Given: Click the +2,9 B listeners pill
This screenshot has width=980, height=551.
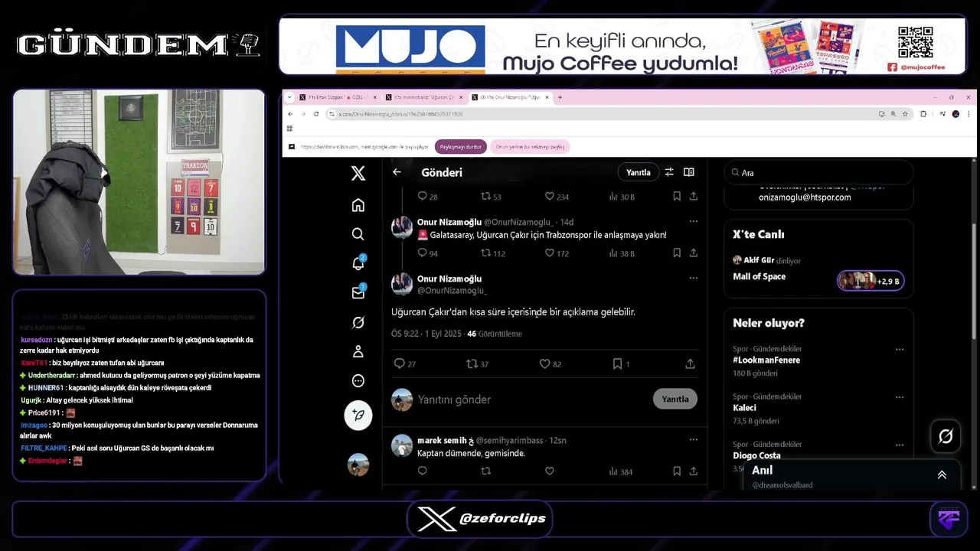Looking at the screenshot, I should pos(871,281).
